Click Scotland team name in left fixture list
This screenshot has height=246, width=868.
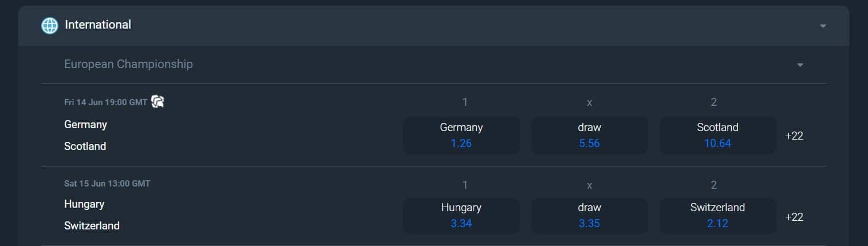85,146
